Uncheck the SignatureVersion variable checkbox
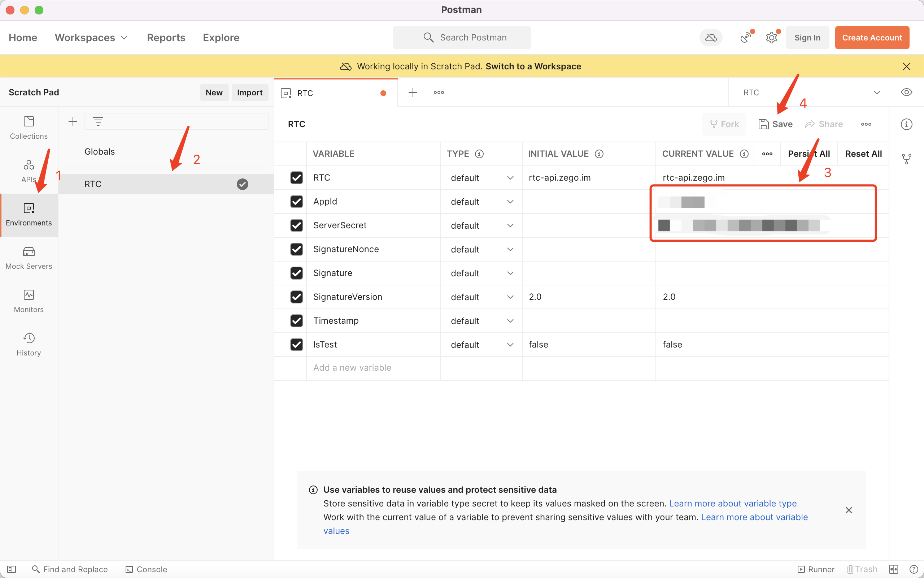Viewport: 924px width, 578px height. coord(297,297)
